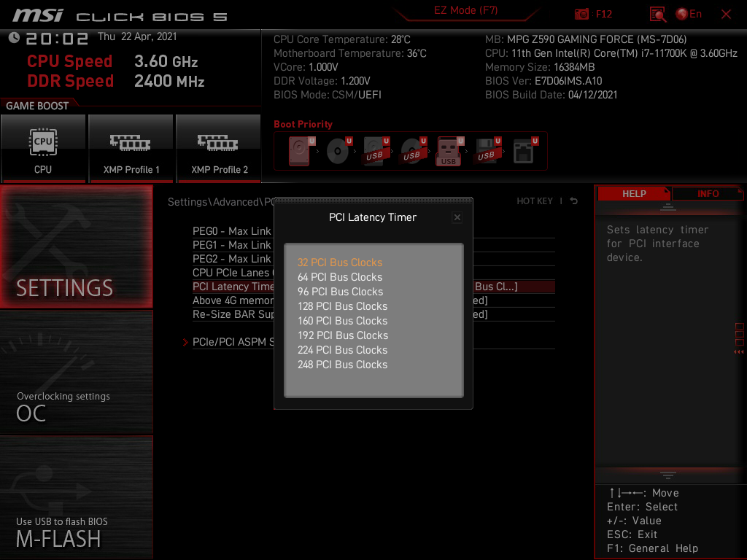Open the OC overclocking settings section
This screenshot has height=560, width=747.
pyautogui.click(x=76, y=373)
